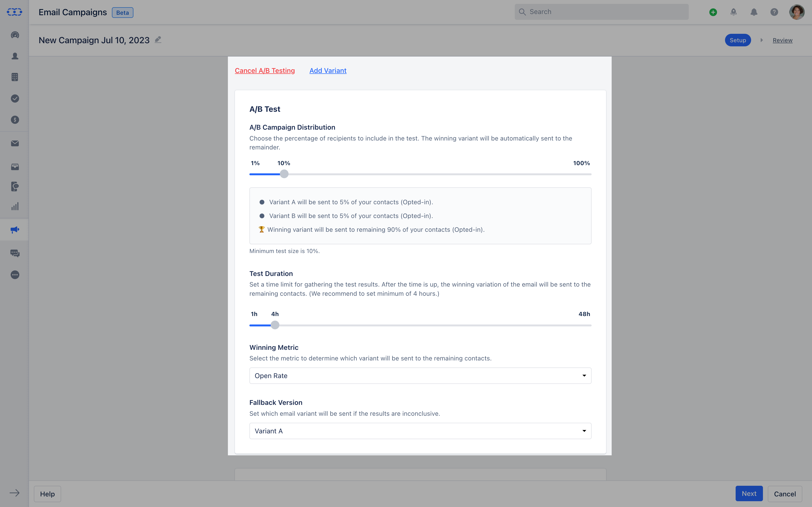Image resolution: width=812 pixels, height=507 pixels.
Task: Adjust the Test Duration slider handle
Action: click(x=275, y=325)
